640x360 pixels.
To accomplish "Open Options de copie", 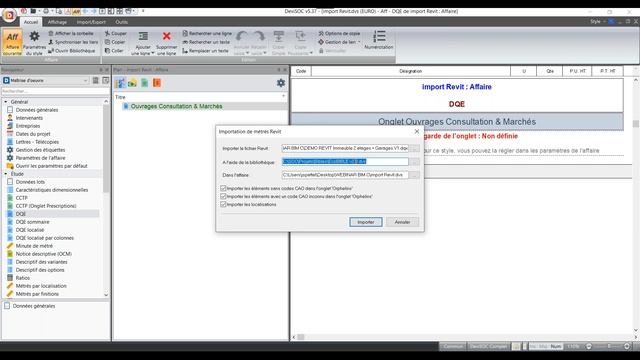I will [x=339, y=33].
